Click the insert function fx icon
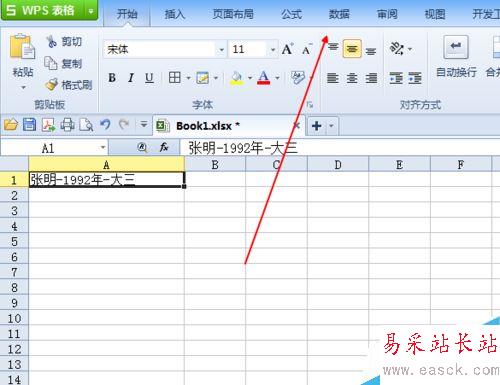The image size is (500, 385). pyautogui.click(x=164, y=147)
